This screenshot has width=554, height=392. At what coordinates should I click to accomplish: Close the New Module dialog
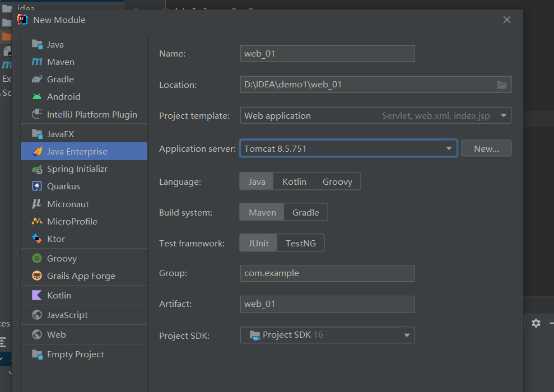(506, 20)
